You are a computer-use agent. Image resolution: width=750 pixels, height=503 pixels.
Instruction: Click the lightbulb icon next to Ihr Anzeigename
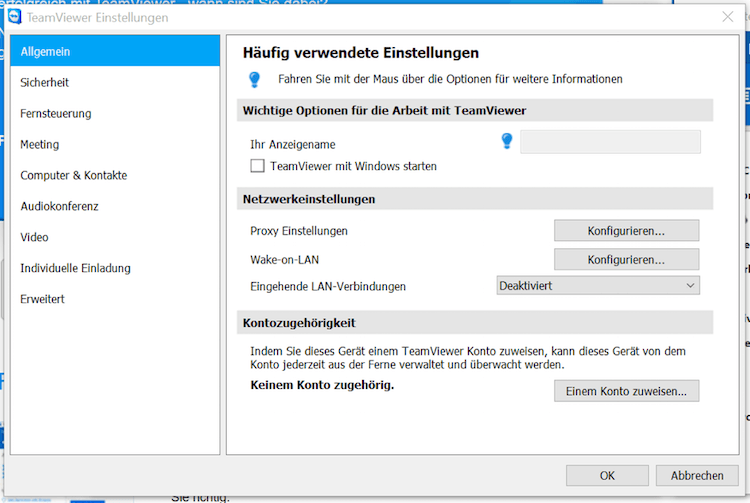tap(507, 141)
